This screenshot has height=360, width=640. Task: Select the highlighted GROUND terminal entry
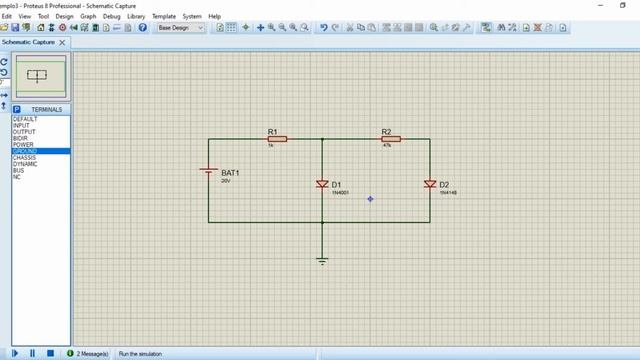(x=41, y=151)
